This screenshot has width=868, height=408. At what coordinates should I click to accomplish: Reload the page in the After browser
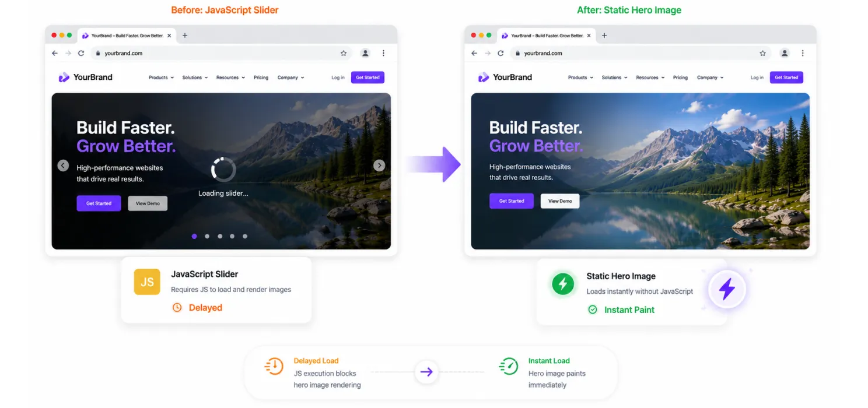(501, 53)
